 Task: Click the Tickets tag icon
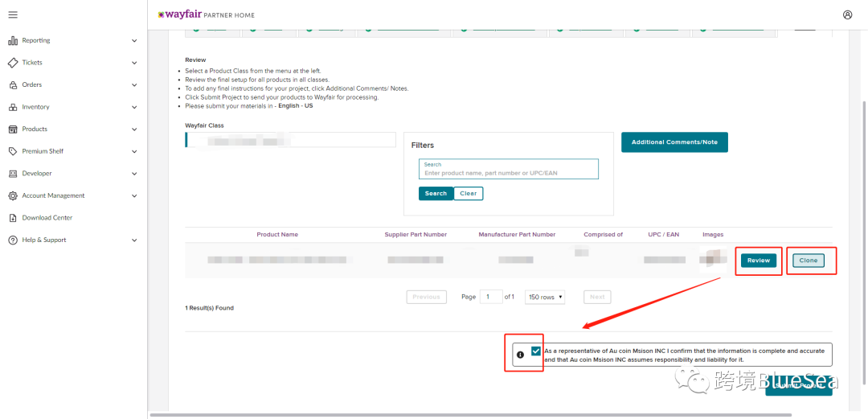(x=13, y=63)
